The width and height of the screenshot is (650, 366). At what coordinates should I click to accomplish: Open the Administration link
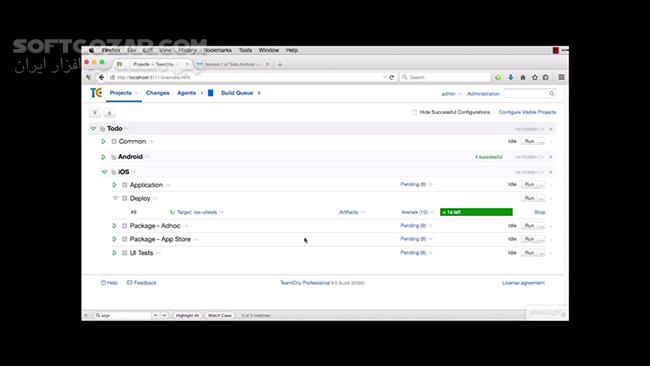(x=483, y=94)
